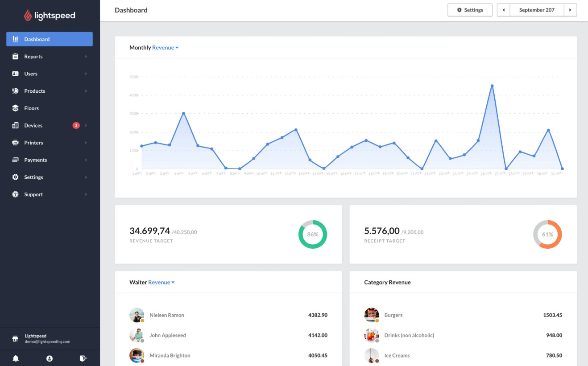Click the notification bell icon in sidebar footer

[16, 358]
